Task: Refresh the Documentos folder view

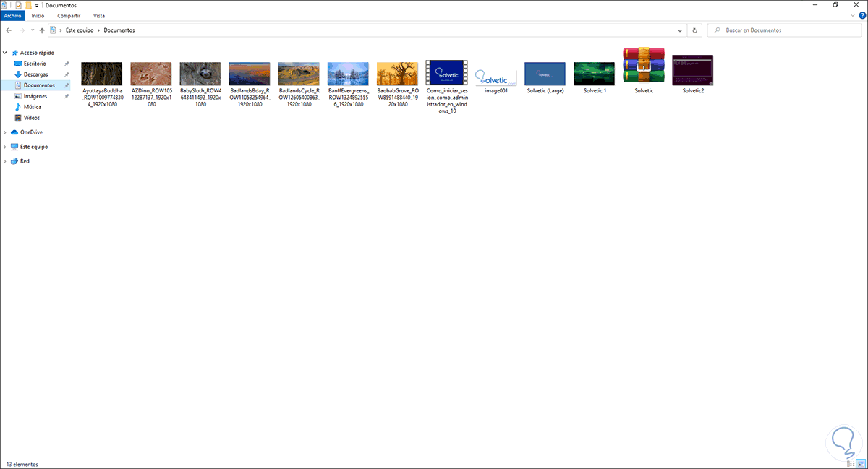Action: click(x=694, y=30)
